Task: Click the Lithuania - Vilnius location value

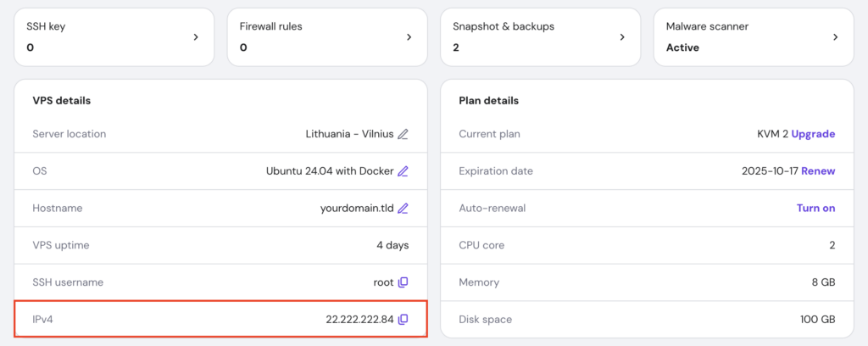Action: [349, 134]
